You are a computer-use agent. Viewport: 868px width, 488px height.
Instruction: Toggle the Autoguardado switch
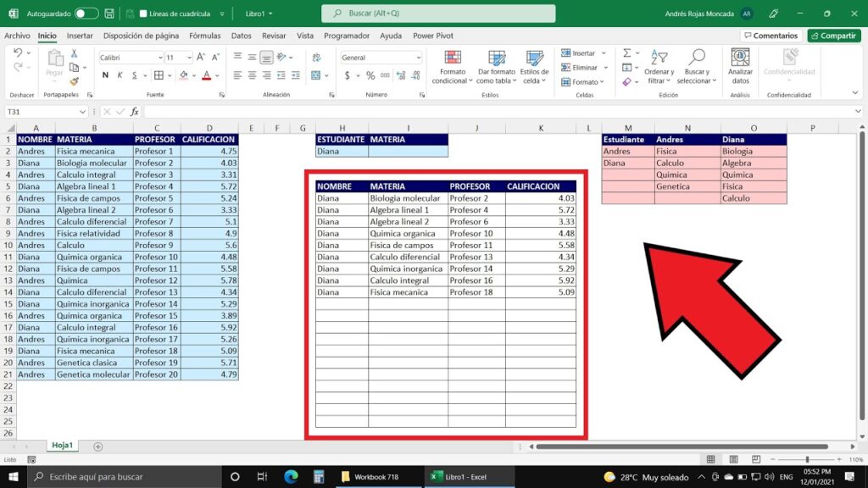pyautogui.click(x=86, y=14)
